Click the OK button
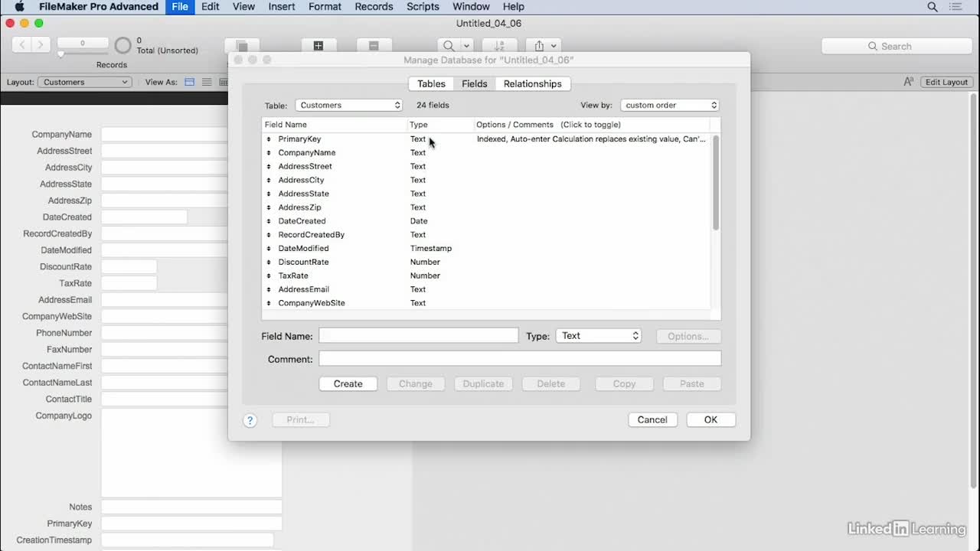 [711, 420]
